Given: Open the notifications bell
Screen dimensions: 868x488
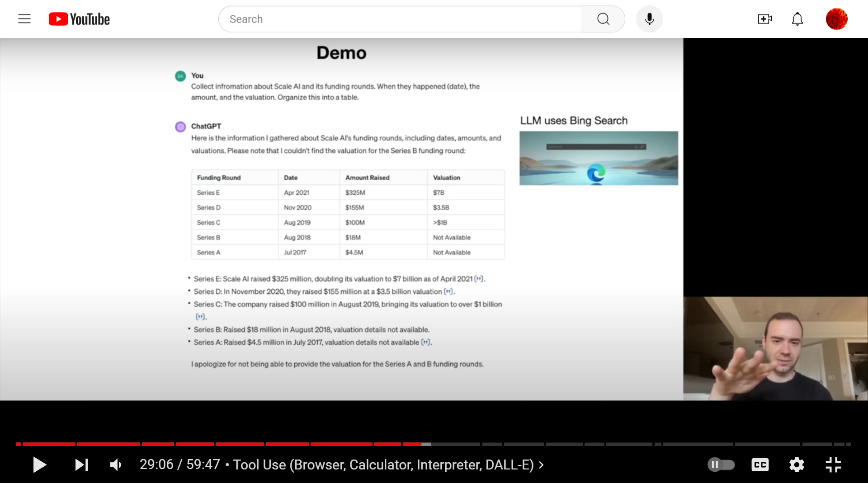Looking at the screenshot, I should click(x=797, y=19).
